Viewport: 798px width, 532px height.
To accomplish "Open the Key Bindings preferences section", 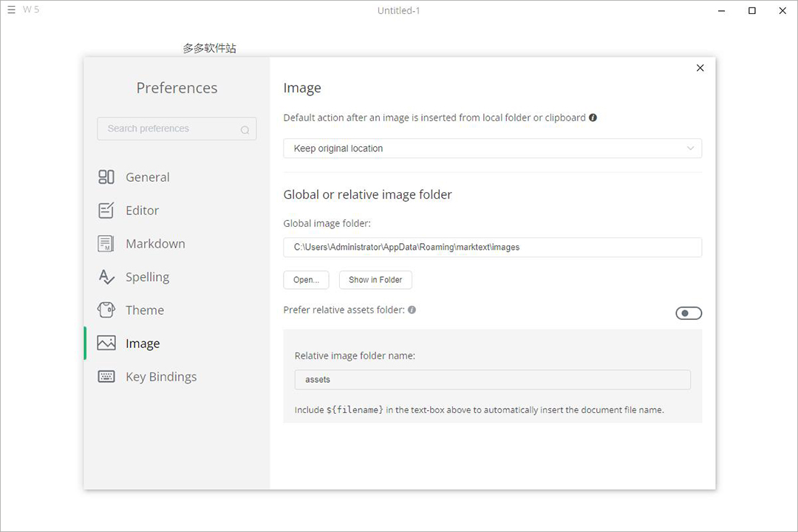I will [x=161, y=377].
